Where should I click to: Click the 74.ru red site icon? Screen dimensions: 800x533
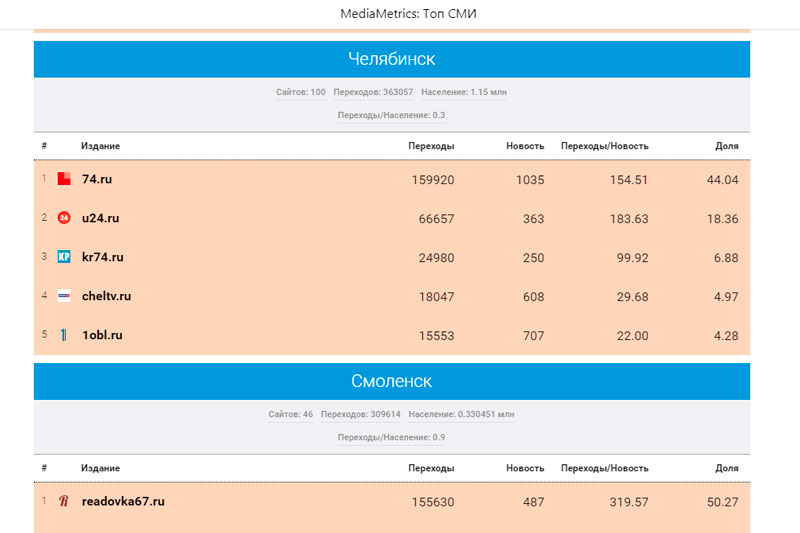(x=64, y=179)
